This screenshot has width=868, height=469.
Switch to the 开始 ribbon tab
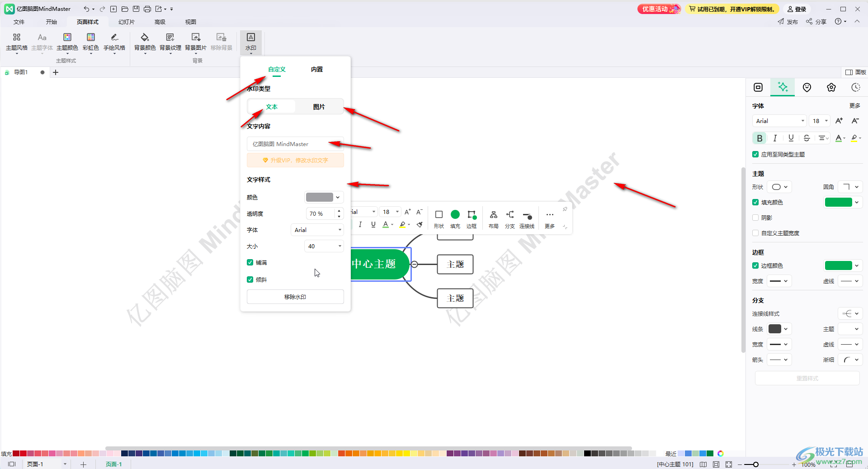pyautogui.click(x=52, y=22)
